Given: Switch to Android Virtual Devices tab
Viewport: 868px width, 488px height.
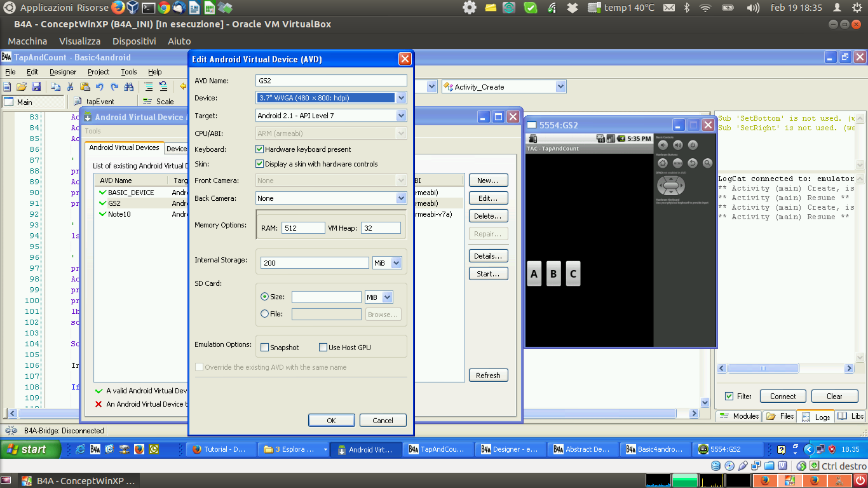Looking at the screenshot, I should pos(124,147).
